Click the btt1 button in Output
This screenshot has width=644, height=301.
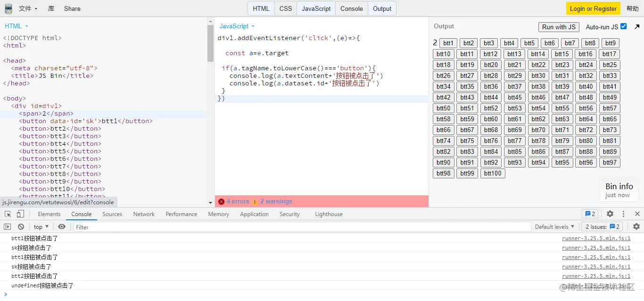pos(448,43)
